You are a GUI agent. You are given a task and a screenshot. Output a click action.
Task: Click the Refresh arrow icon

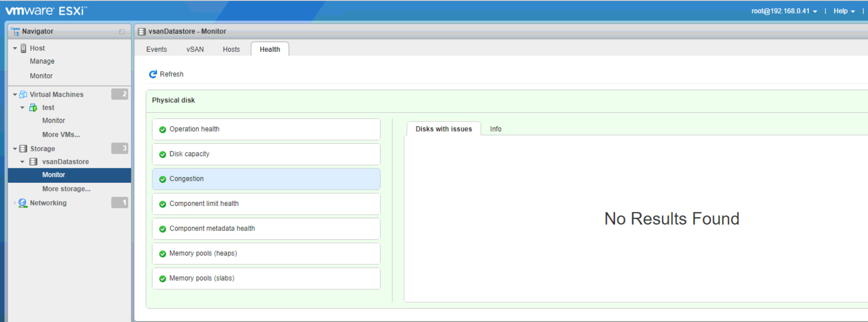point(153,74)
